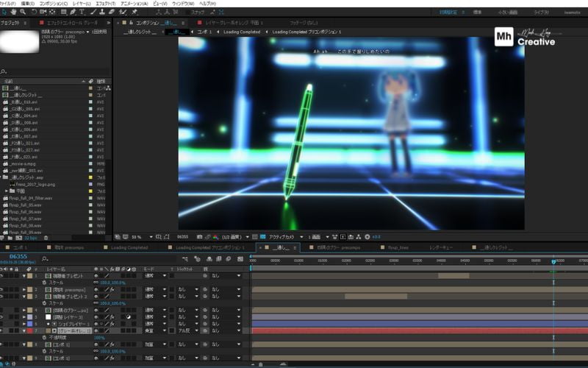Image resolution: width=588 pixels, height=368 pixels.
Task: Select the Pen tool
Action: (x=73, y=12)
